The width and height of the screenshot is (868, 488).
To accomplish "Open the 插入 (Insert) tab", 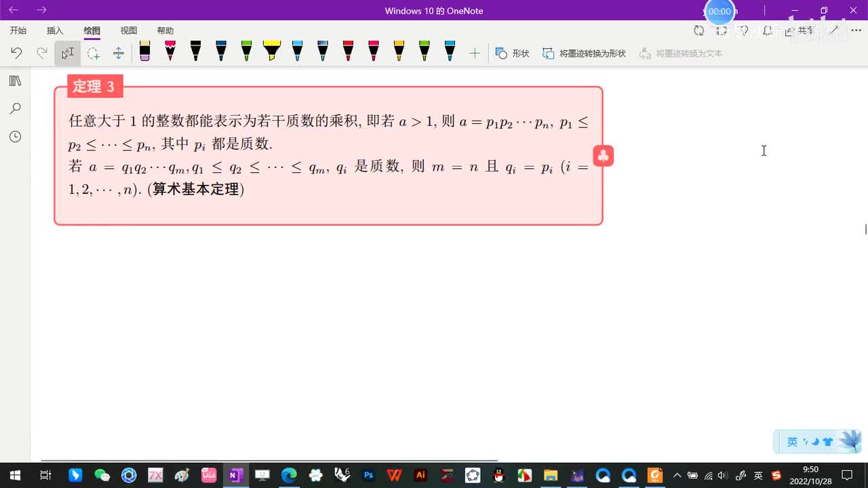I will 55,30.
